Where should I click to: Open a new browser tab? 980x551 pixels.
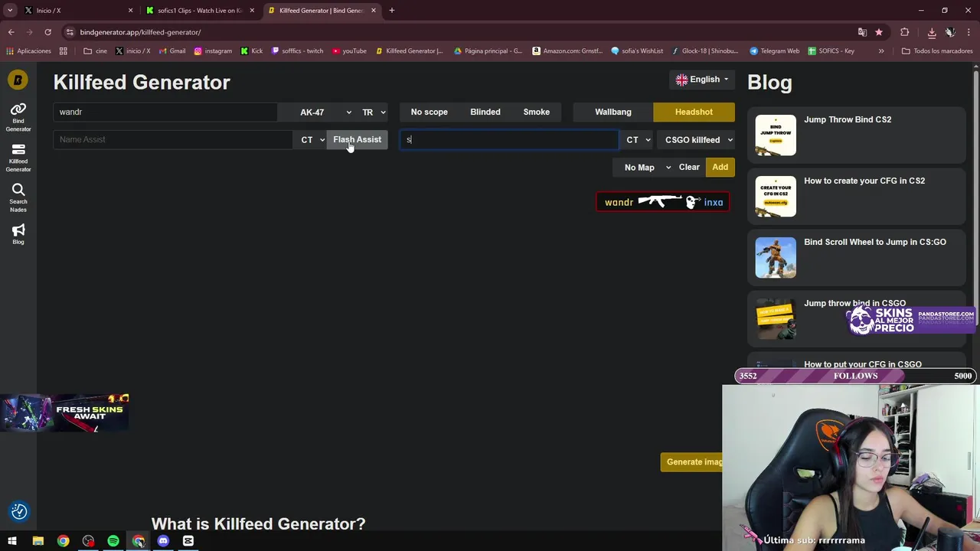pos(392,10)
